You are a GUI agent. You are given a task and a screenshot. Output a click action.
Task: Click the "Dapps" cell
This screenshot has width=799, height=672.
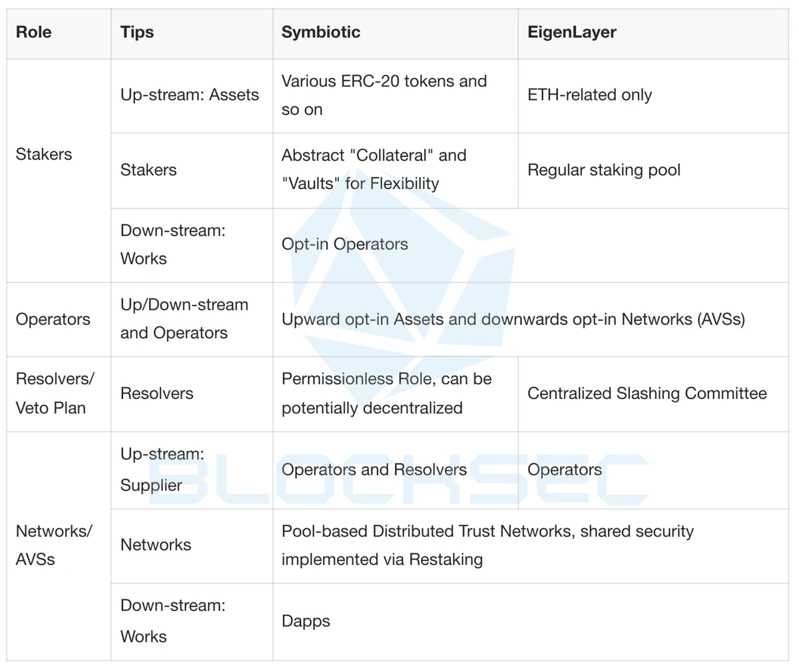point(306,621)
